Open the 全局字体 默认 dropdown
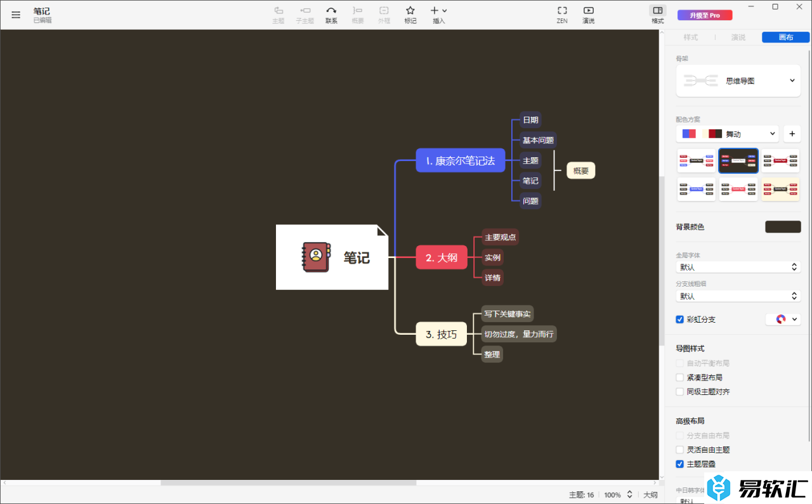The image size is (812, 504). (738, 268)
